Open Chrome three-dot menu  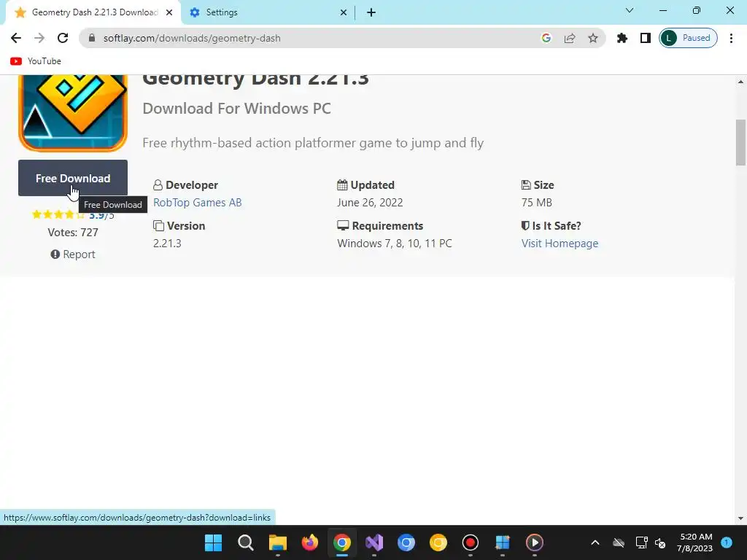[731, 38]
